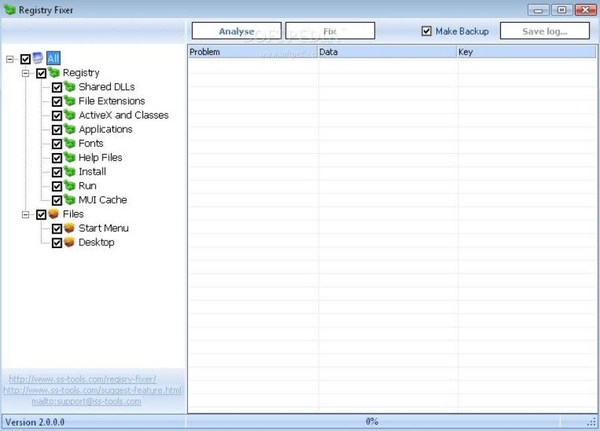Click the support@ss-tools.com mailto link
Viewport: 600px width, 431px height.
tap(86, 401)
